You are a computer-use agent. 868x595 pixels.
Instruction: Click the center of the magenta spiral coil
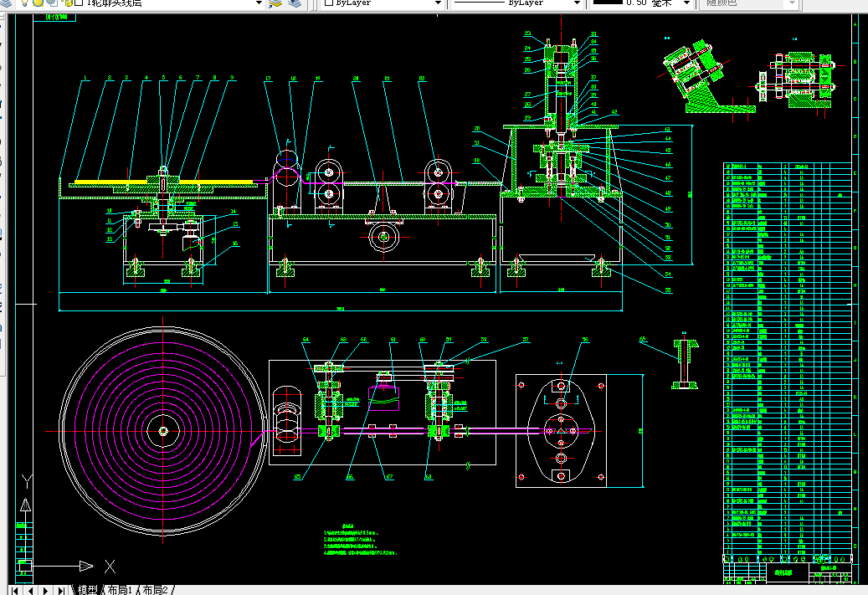point(162,431)
